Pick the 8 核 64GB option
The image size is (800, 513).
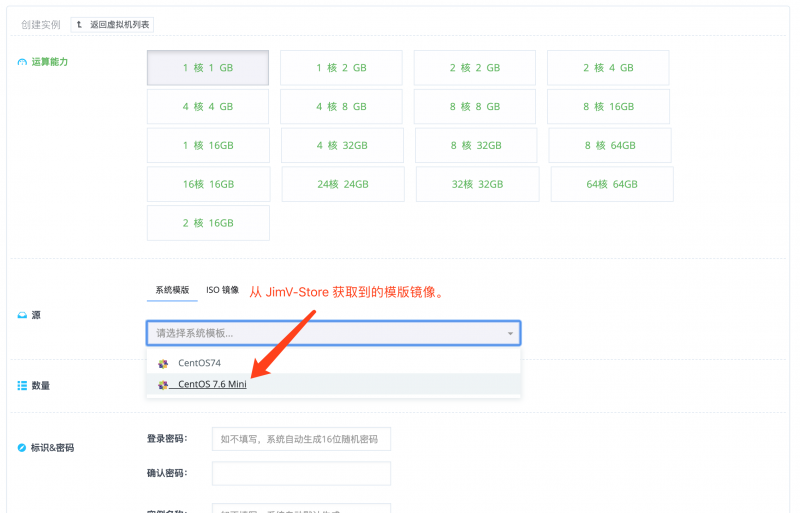pyautogui.click(x=610, y=145)
